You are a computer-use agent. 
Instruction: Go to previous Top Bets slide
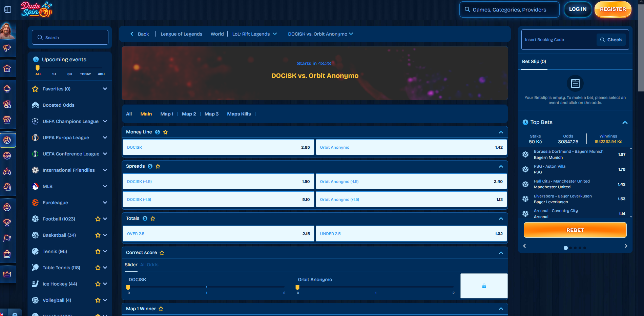coord(524,246)
